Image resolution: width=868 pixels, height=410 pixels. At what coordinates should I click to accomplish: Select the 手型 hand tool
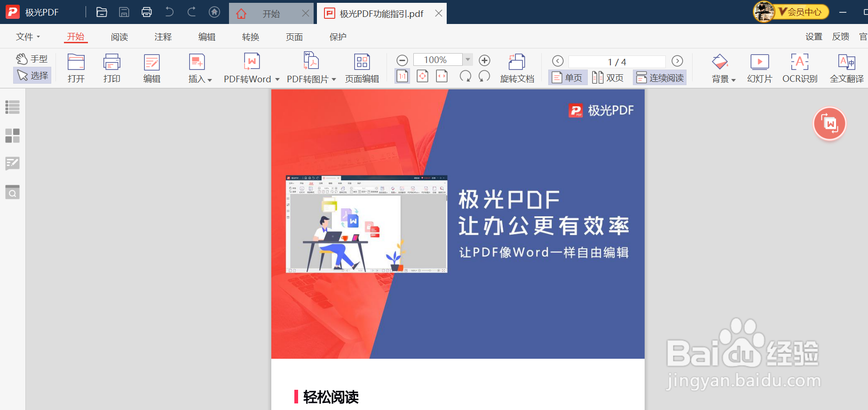(x=32, y=59)
